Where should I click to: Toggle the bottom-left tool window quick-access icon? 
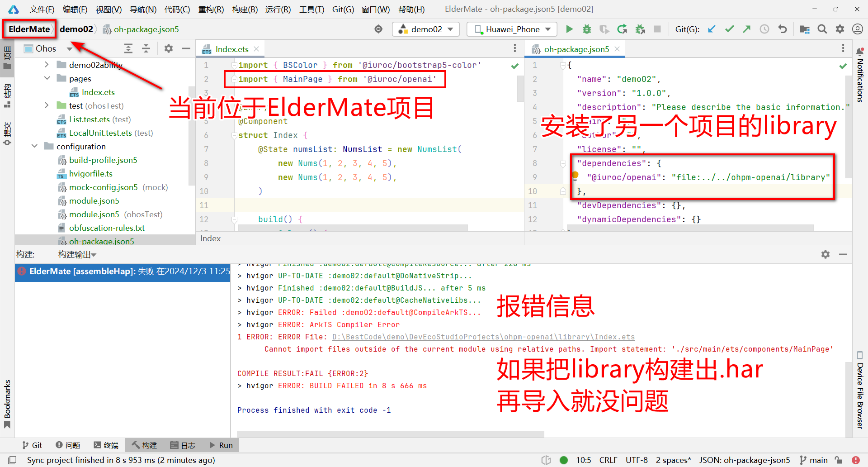[12, 460]
